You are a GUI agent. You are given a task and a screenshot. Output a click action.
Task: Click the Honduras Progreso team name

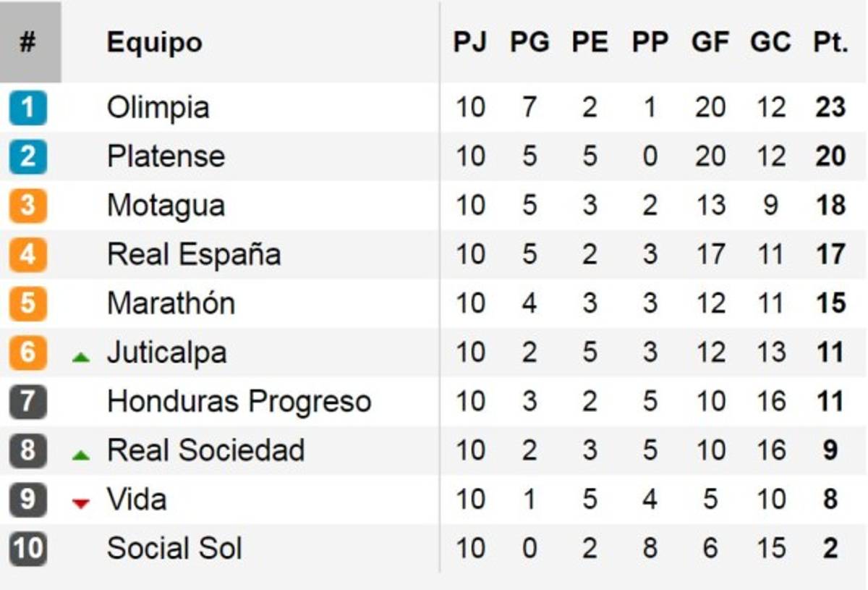coord(239,401)
